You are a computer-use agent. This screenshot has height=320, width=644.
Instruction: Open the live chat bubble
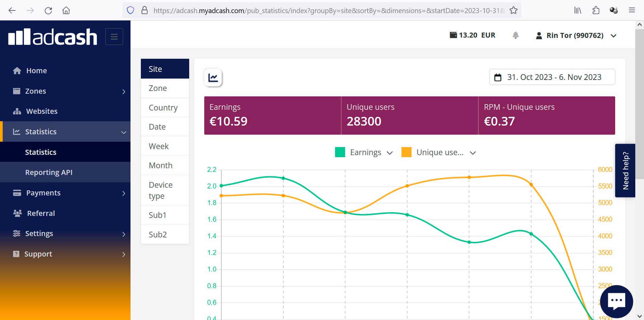[x=616, y=301]
